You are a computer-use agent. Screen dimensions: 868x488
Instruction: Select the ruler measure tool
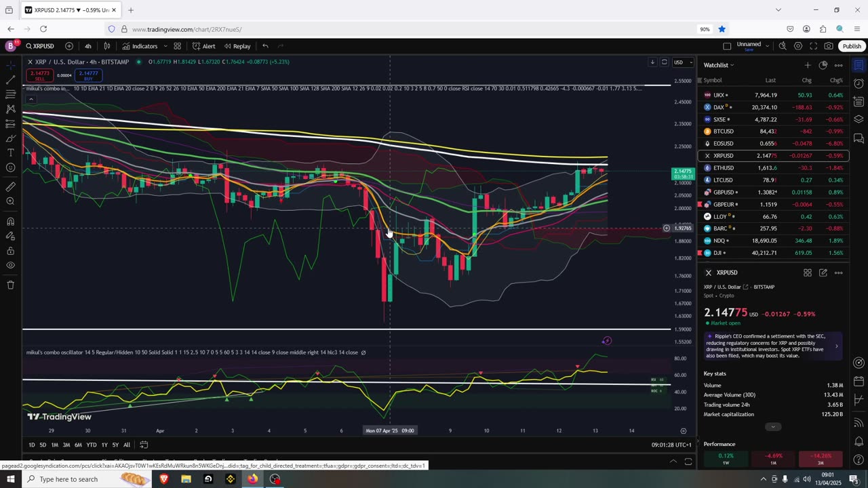[10, 186]
